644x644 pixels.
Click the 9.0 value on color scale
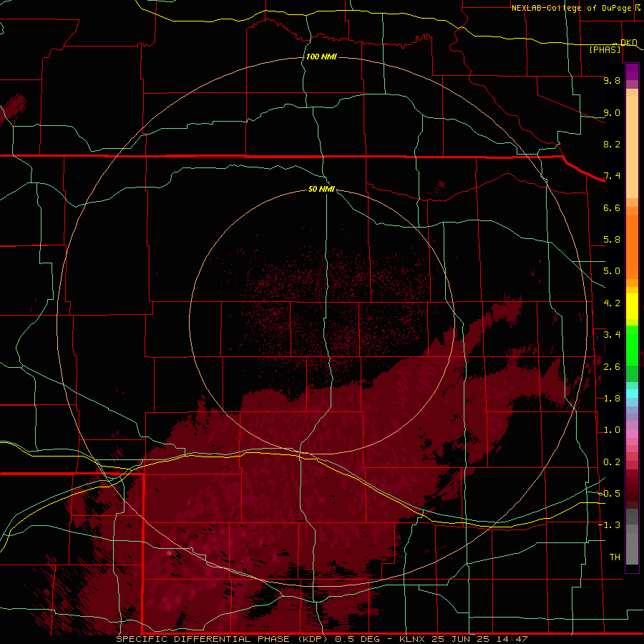click(x=612, y=112)
